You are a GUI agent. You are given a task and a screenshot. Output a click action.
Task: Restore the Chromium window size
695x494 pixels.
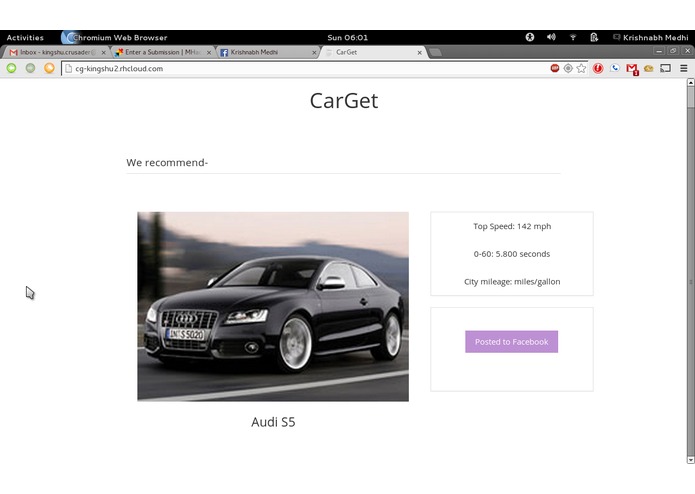tap(673, 51)
